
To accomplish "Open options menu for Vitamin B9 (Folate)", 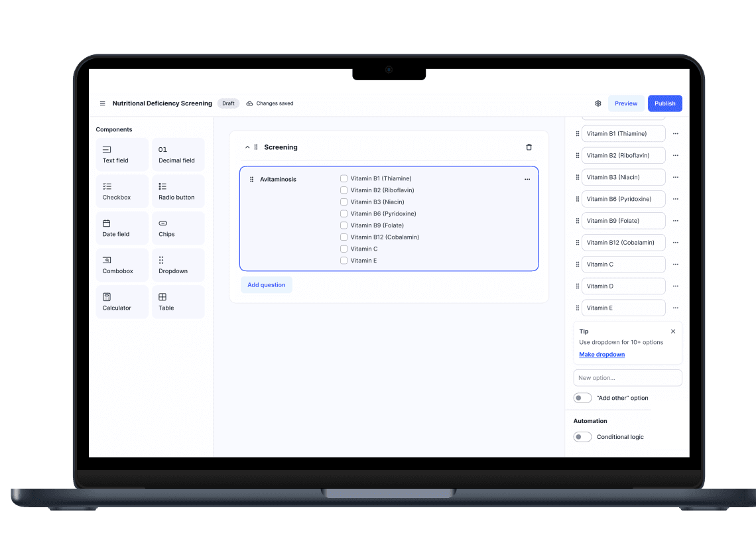I will click(x=675, y=221).
